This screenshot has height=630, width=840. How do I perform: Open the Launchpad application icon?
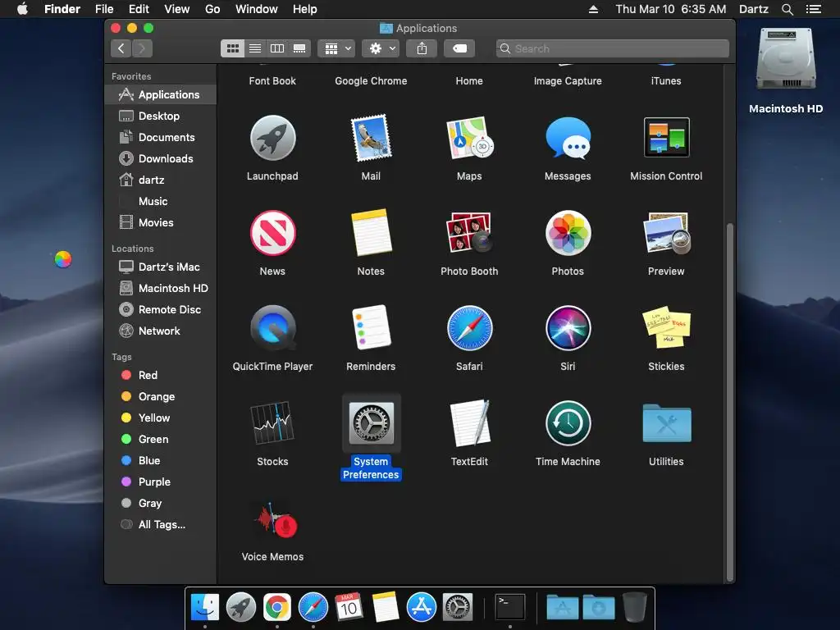(272, 138)
